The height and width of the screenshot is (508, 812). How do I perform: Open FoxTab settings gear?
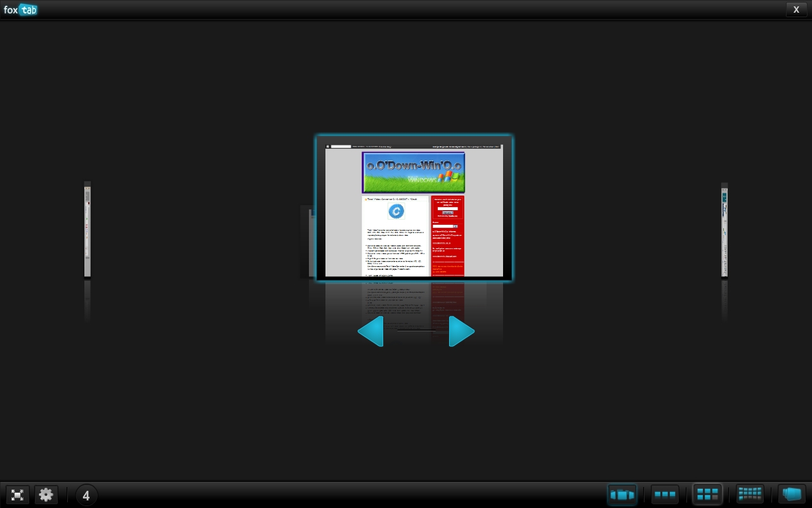[x=46, y=495]
